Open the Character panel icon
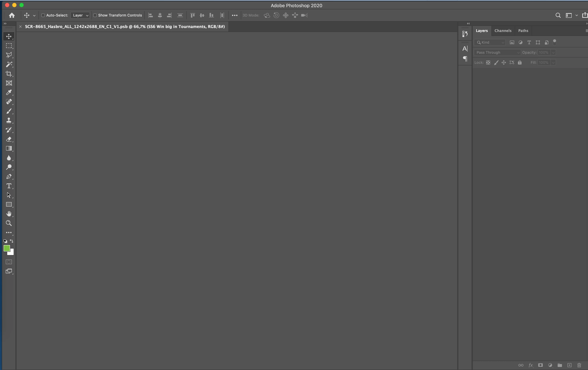Screen dimensions: 588x370 click(x=465, y=49)
